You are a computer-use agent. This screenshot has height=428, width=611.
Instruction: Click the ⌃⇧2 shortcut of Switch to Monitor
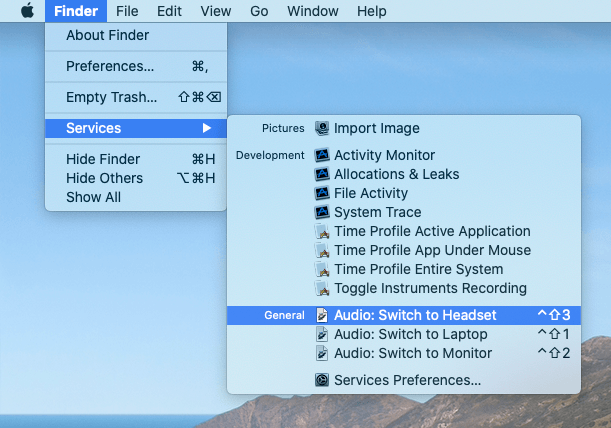coord(554,353)
